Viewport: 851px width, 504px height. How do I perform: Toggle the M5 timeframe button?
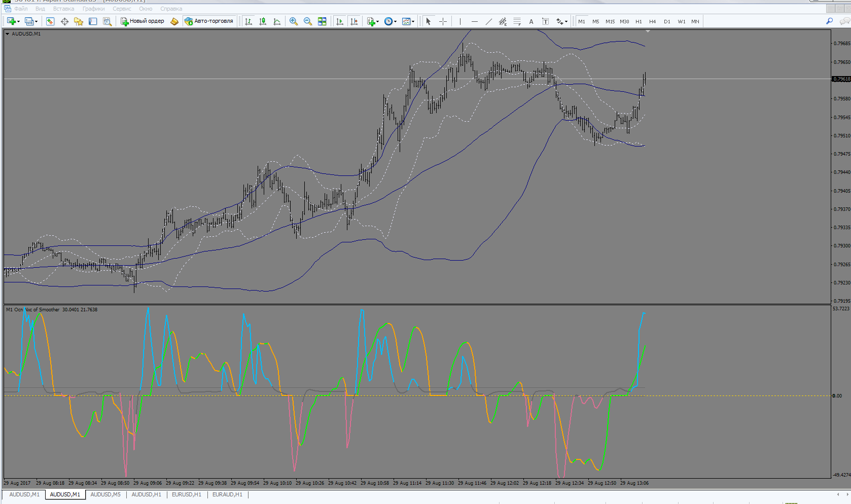click(595, 21)
